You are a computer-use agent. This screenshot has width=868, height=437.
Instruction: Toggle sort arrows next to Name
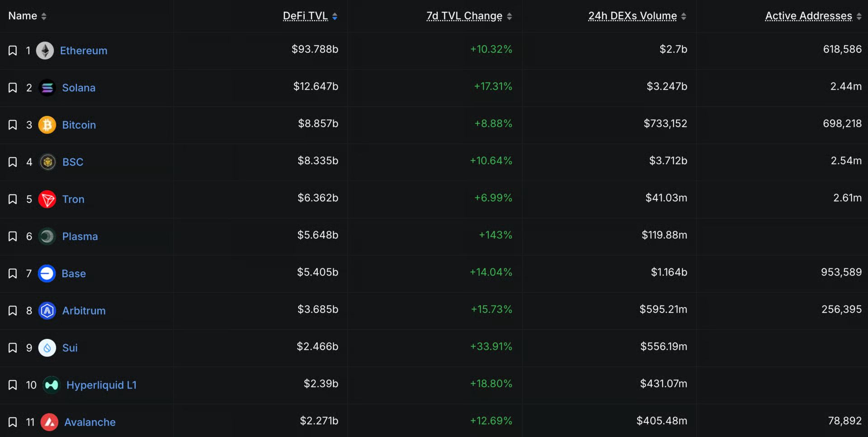point(44,16)
